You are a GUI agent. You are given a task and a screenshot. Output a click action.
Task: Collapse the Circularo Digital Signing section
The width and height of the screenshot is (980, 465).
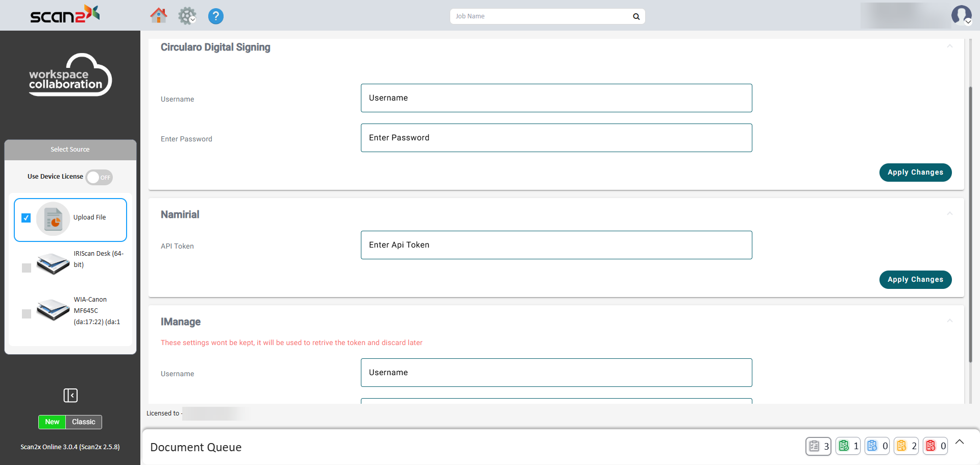click(x=949, y=46)
